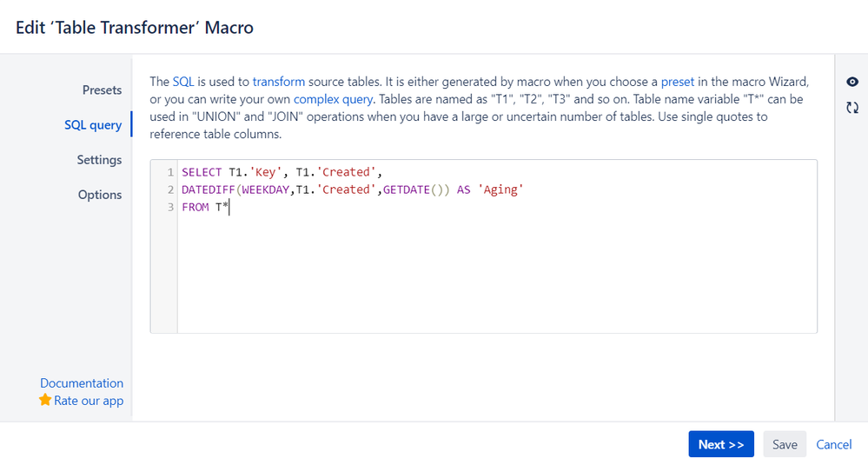Go to the Options tab
This screenshot has width=868, height=465.
[x=100, y=195]
